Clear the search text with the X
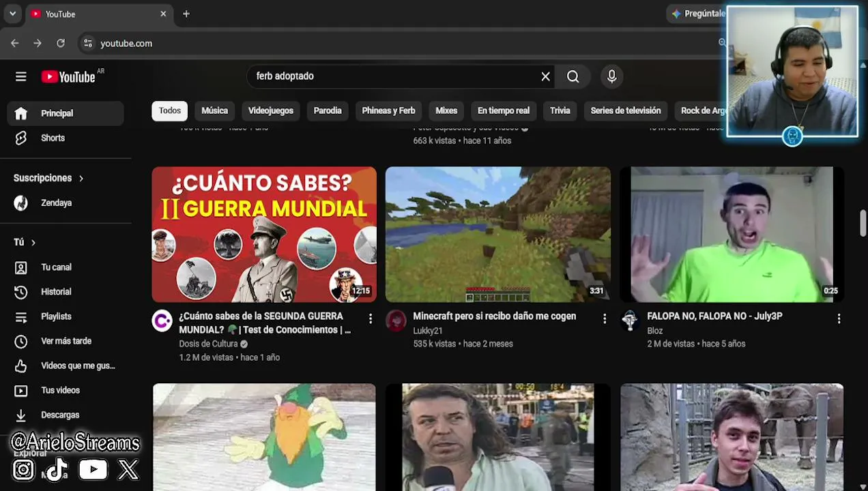Image resolution: width=868 pixels, height=491 pixels. (x=545, y=76)
